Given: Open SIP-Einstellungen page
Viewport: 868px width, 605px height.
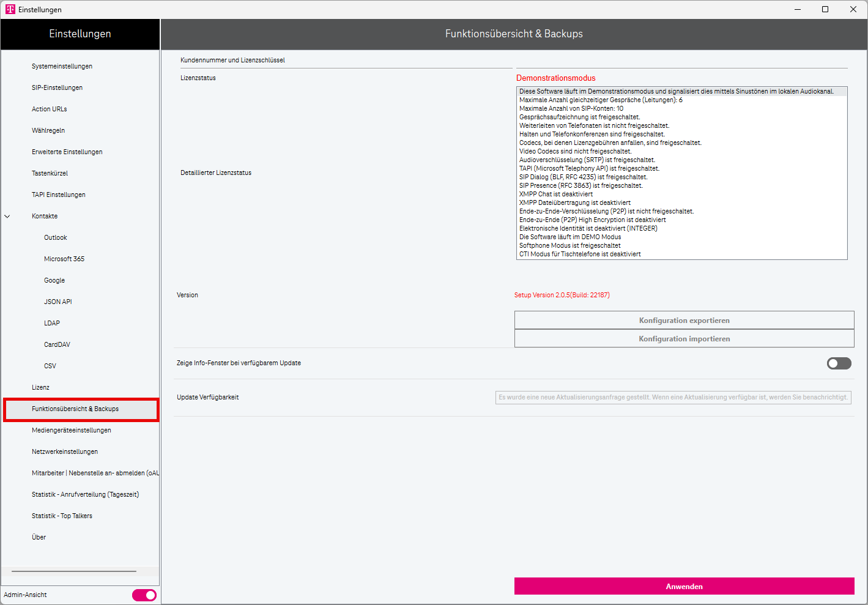Looking at the screenshot, I should (57, 87).
